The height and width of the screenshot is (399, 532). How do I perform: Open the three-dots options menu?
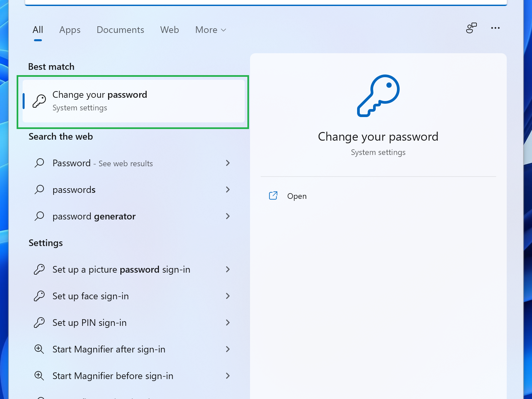pos(495,28)
